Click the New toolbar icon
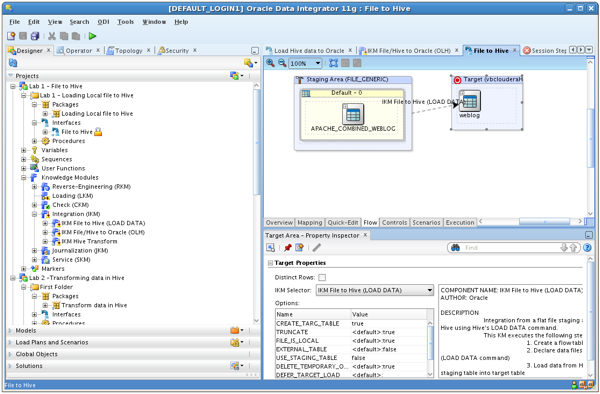Image resolution: width=600 pixels, height=394 pixels. [11, 36]
